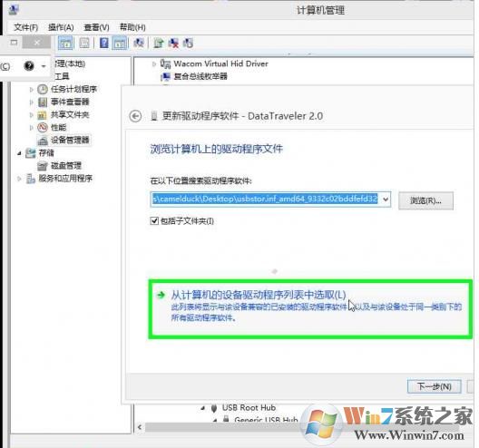Image resolution: width=479 pixels, height=448 pixels.
Task: Click the show/hide console tree toolbar icon
Action: pyautogui.click(x=65, y=43)
